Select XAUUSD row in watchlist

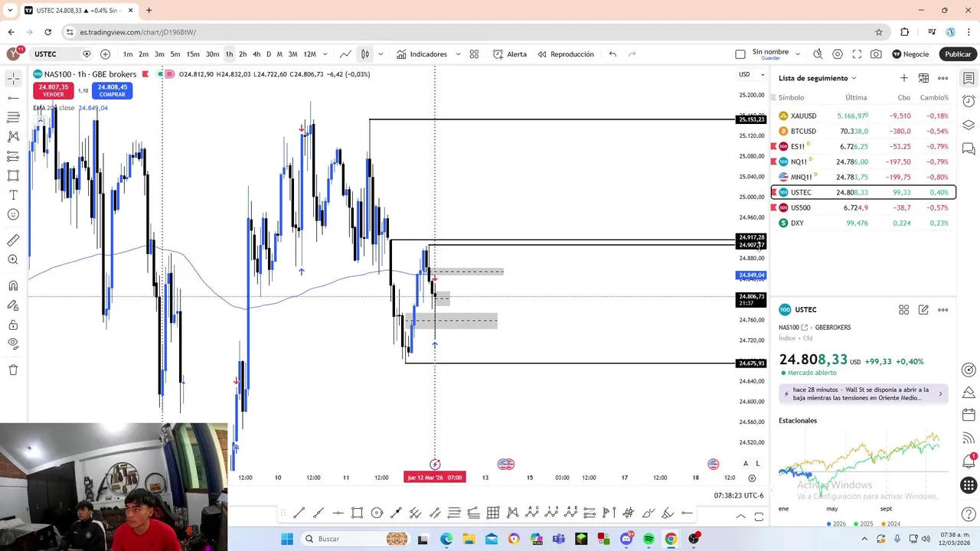pyautogui.click(x=864, y=116)
